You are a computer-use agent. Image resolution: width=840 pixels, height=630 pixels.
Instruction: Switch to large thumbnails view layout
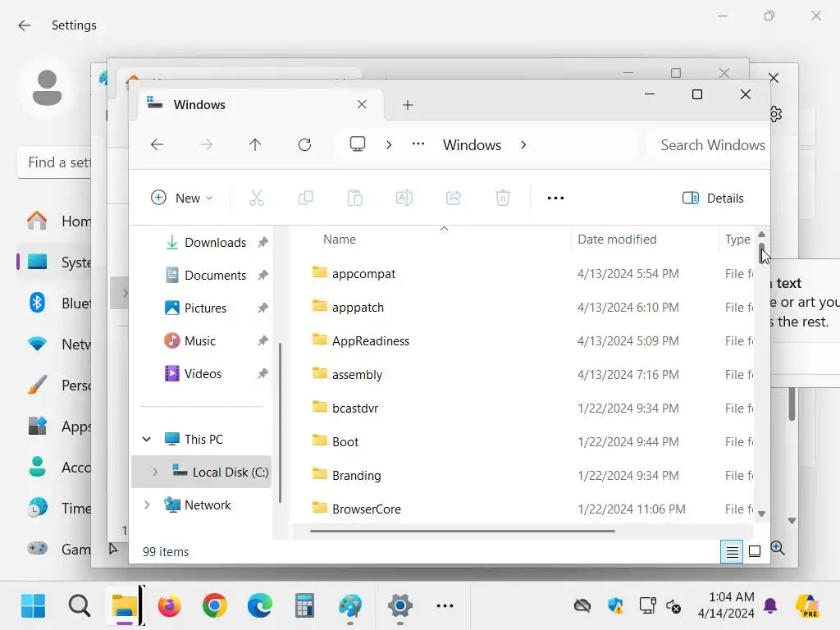click(755, 551)
